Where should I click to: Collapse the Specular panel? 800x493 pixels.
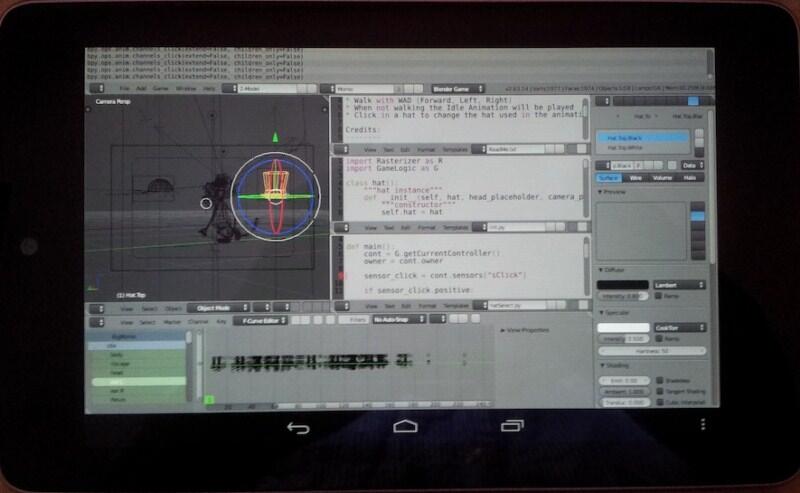coord(614,312)
